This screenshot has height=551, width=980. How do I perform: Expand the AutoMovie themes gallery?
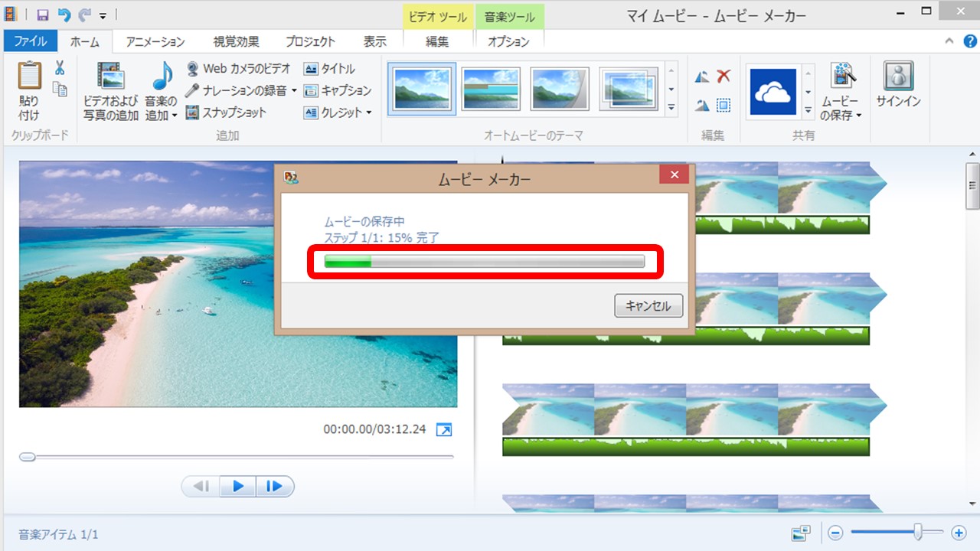(671, 109)
